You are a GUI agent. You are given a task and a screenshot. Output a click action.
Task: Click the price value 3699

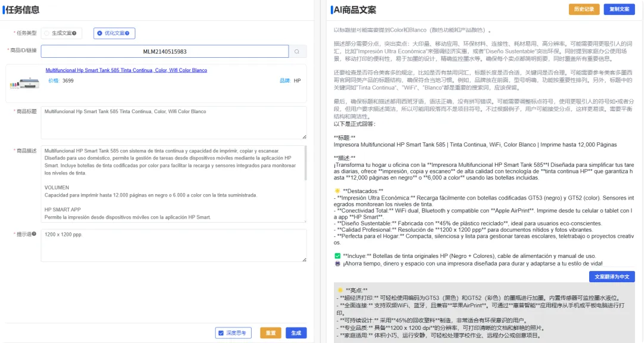[x=68, y=81]
